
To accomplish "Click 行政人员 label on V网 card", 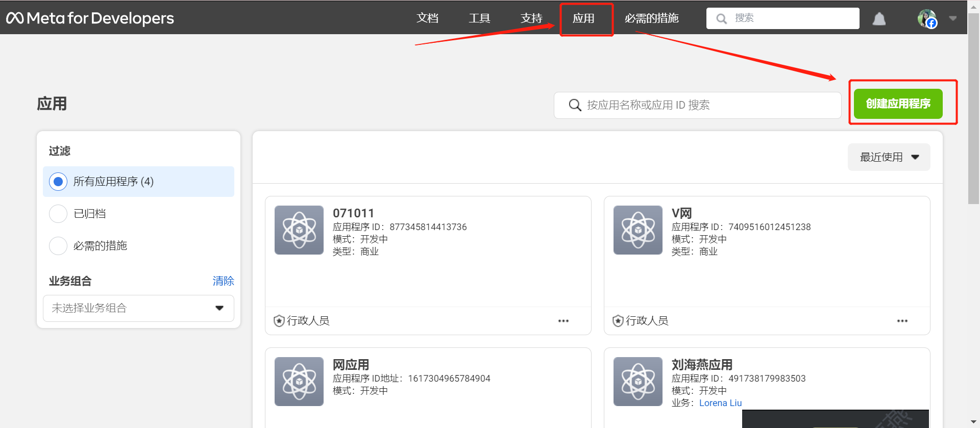I will click(x=647, y=321).
